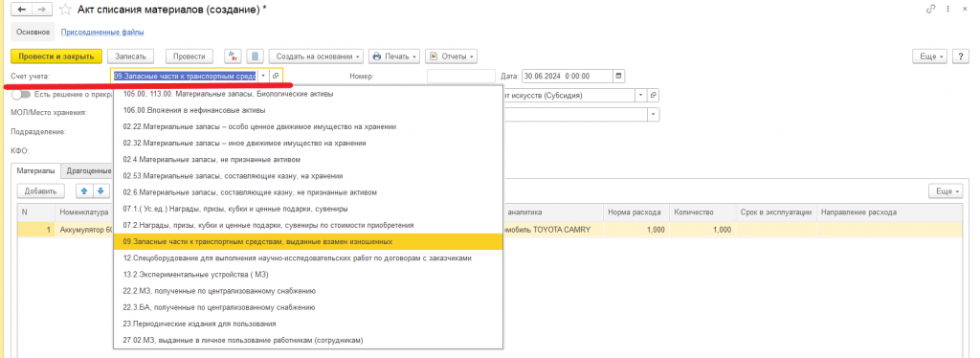Expand the МОЛ/Место хранения dropdown arrow
The width and height of the screenshot is (980, 358).
654,114
